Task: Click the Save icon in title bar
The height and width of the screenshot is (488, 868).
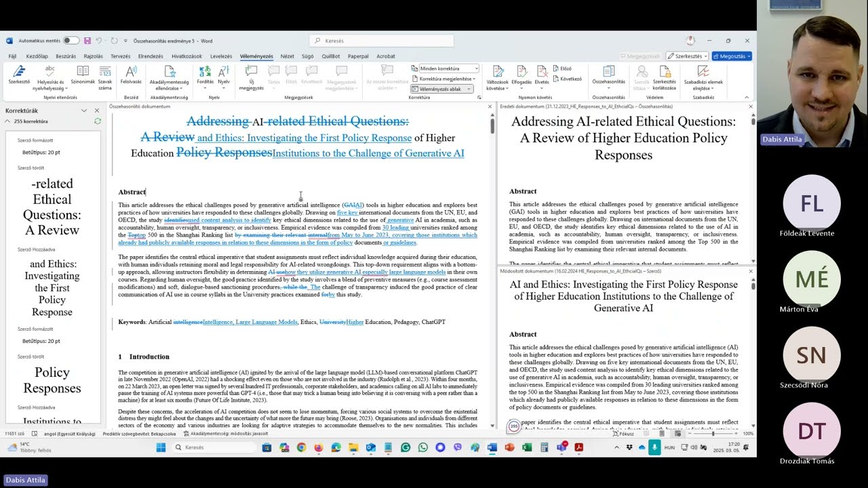Action: (87, 41)
